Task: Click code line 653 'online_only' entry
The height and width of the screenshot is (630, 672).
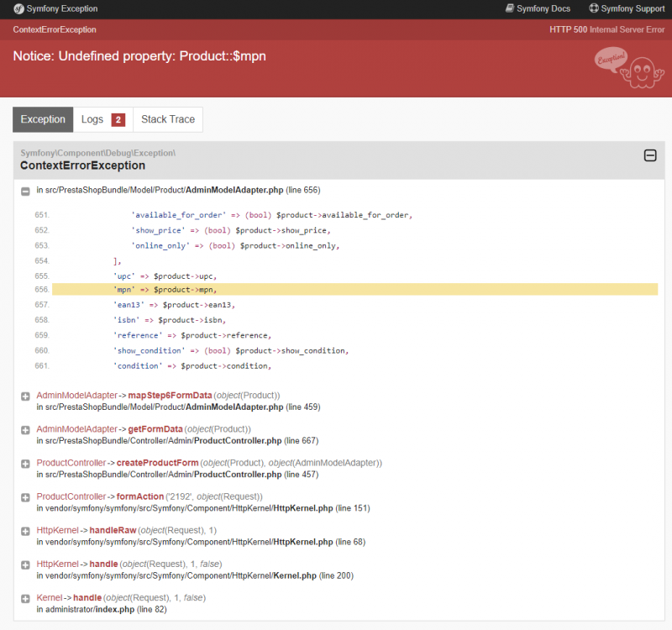Action: (235, 245)
